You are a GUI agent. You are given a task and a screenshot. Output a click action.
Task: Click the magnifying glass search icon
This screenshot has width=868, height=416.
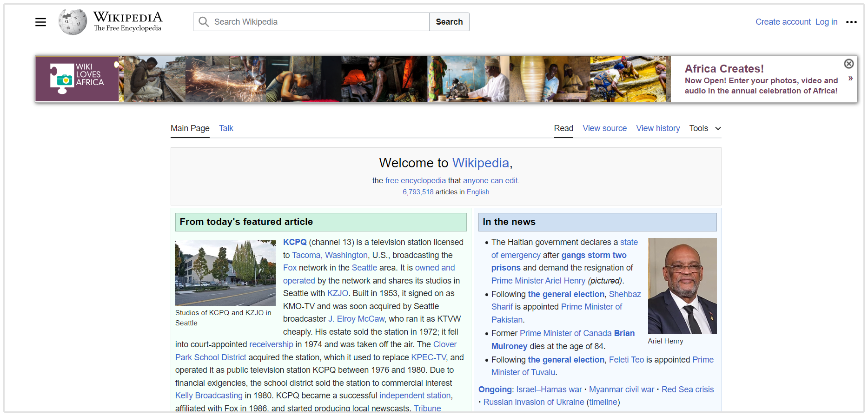[x=204, y=22]
